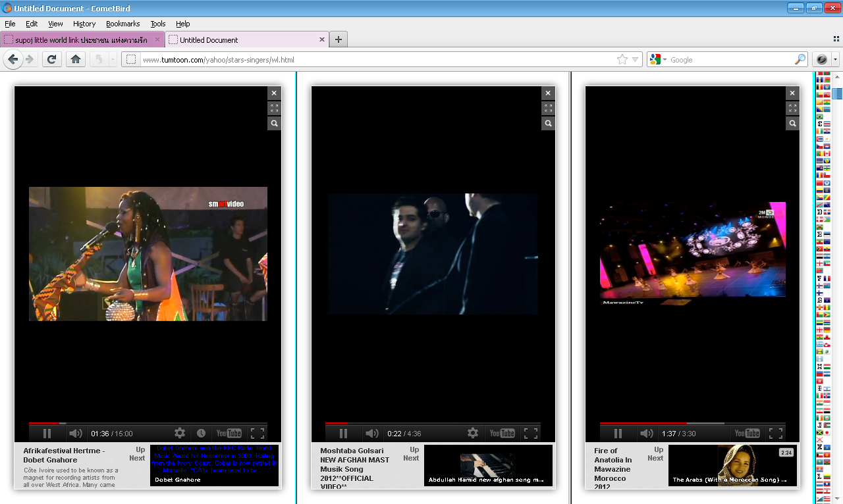Click the round icon right of the search box
The width and height of the screenshot is (843, 504).
pos(822,59)
